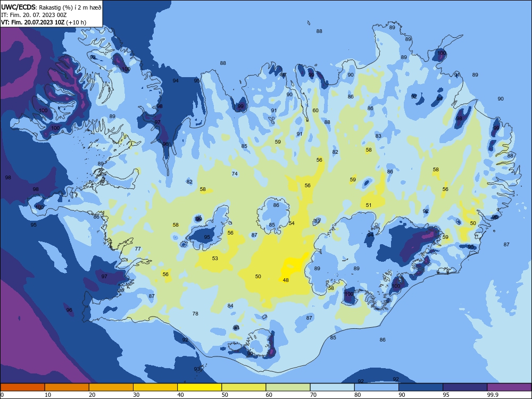Click the dark orange 0–10 legend swatch

(x=22, y=387)
